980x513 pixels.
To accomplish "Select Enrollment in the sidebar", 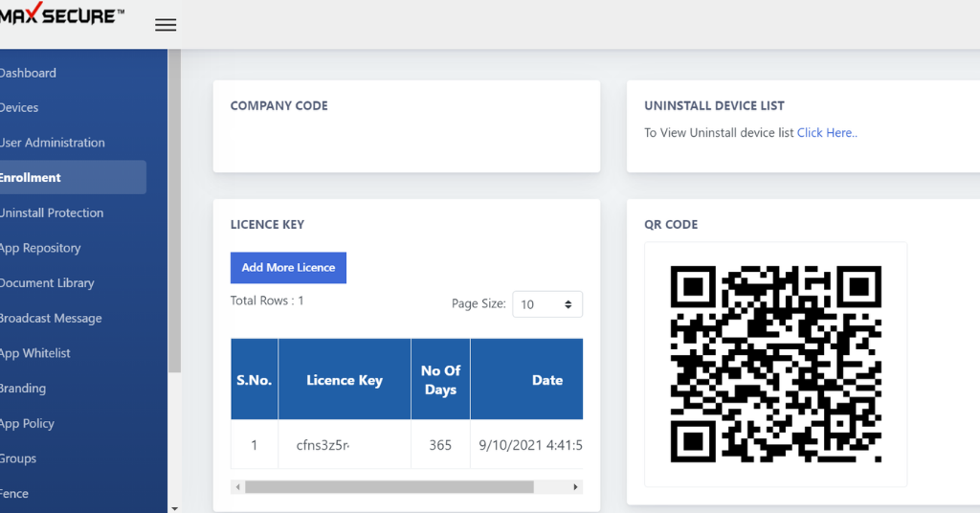I will [32, 177].
